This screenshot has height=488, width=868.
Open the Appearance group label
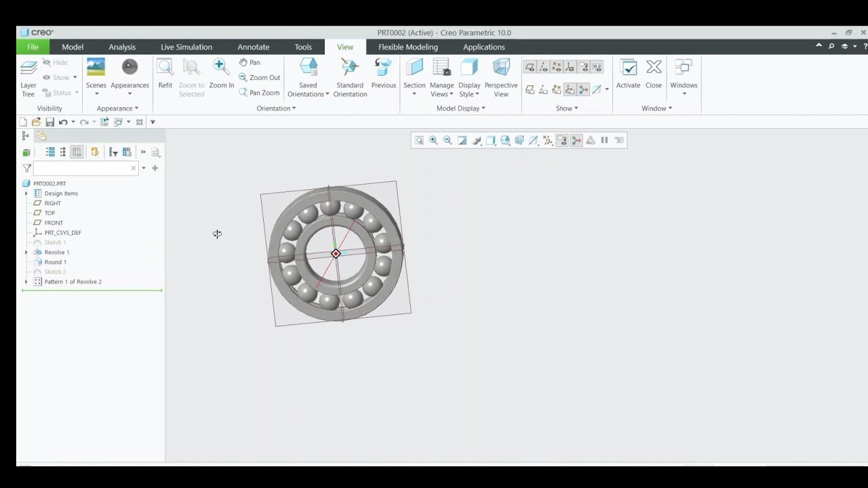(x=117, y=108)
